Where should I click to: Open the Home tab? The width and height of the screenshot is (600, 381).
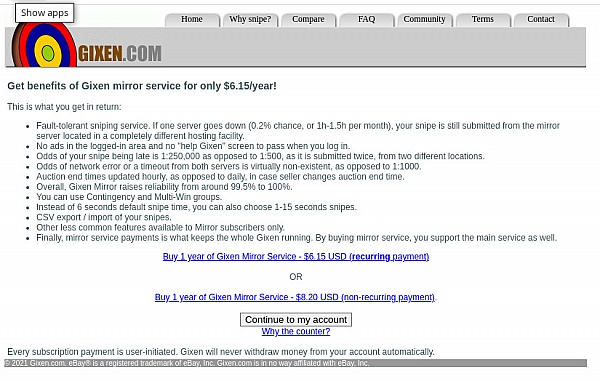point(192,20)
